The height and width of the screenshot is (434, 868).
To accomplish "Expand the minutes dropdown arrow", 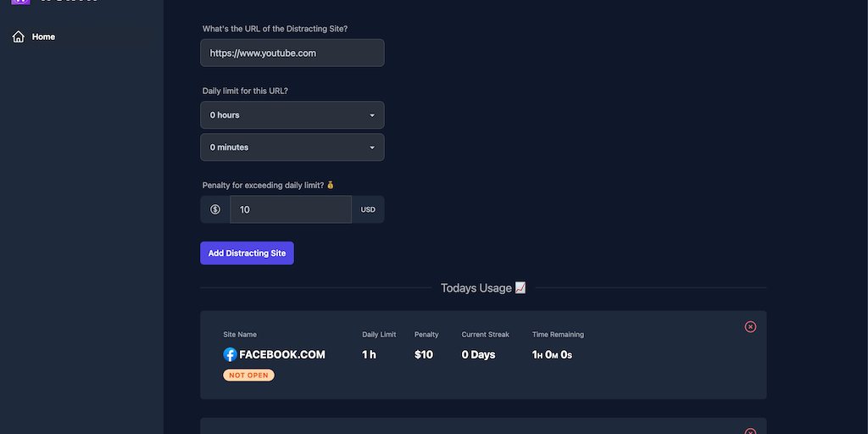I will click(x=372, y=147).
